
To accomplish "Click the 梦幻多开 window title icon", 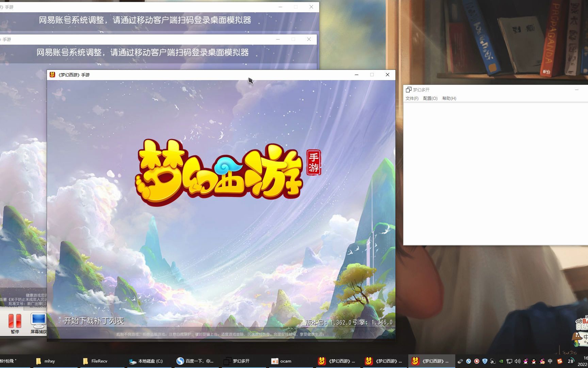I will pyautogui.click(x=409, y=90).
